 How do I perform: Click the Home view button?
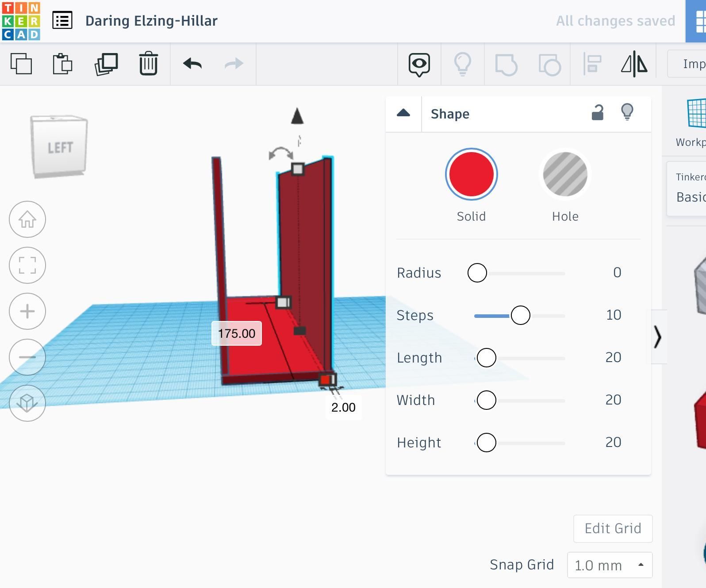pyautogui.click(x=27, y=219)
